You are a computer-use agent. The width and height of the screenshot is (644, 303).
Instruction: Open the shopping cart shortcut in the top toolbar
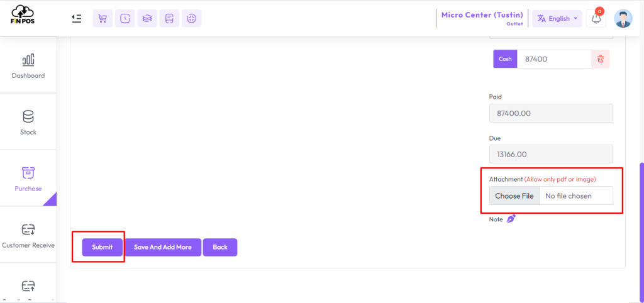[103, 18]
